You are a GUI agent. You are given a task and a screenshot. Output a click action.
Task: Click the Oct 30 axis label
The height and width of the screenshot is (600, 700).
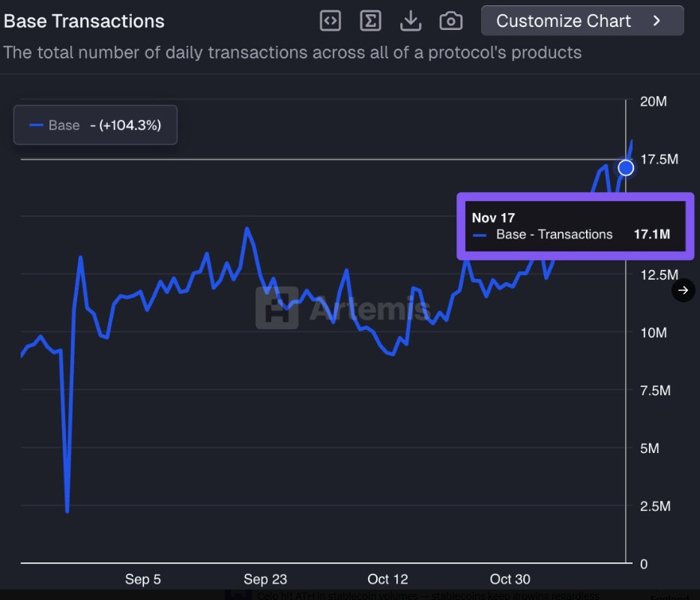[x=510, y=579]
